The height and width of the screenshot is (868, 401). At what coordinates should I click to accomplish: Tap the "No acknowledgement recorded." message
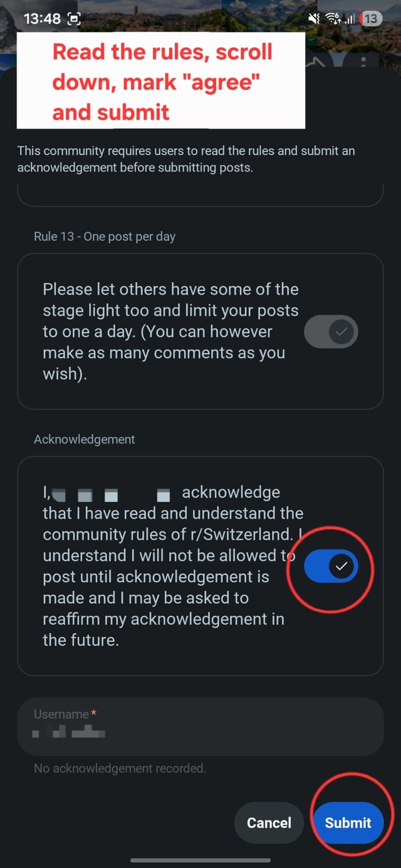pyautogui.click(x=120, y=768)
